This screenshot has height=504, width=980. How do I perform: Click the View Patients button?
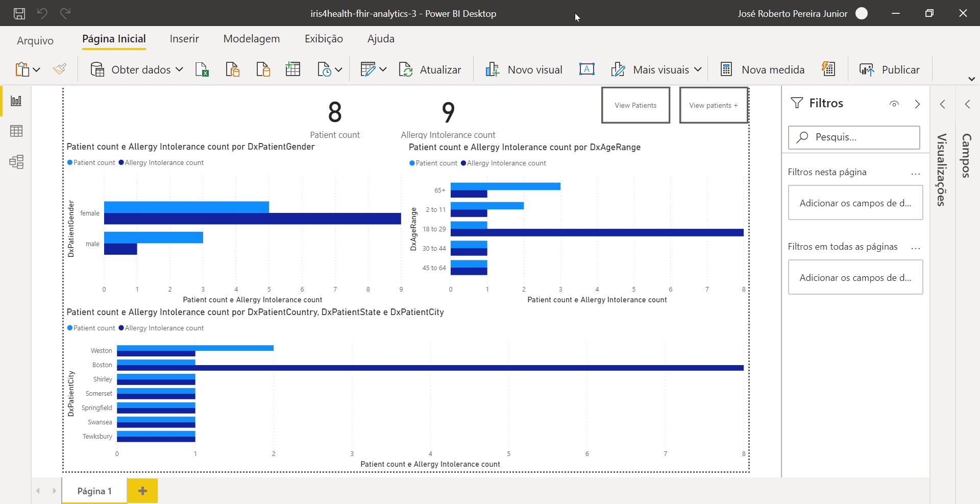point(635,105)
